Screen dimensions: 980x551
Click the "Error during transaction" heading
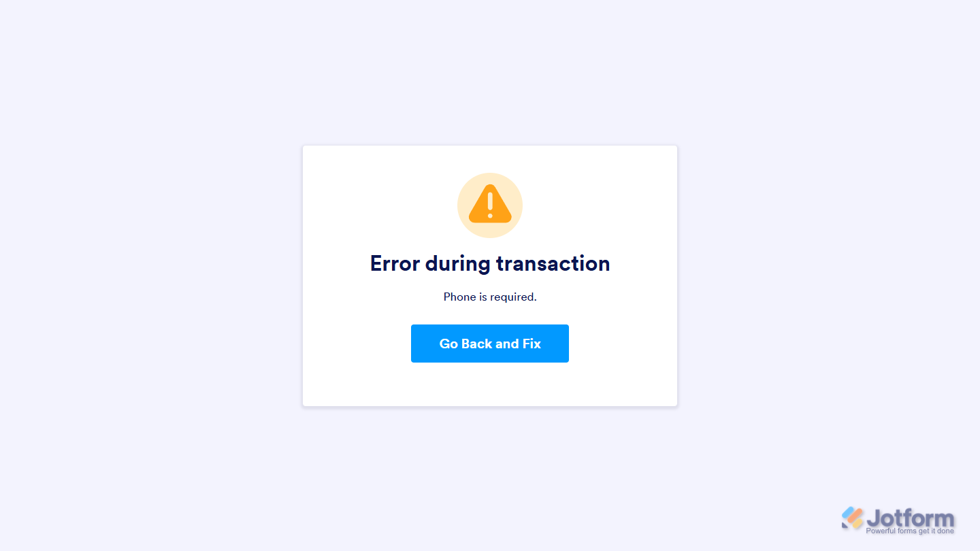pyautogui.click(x=490, y=263)
